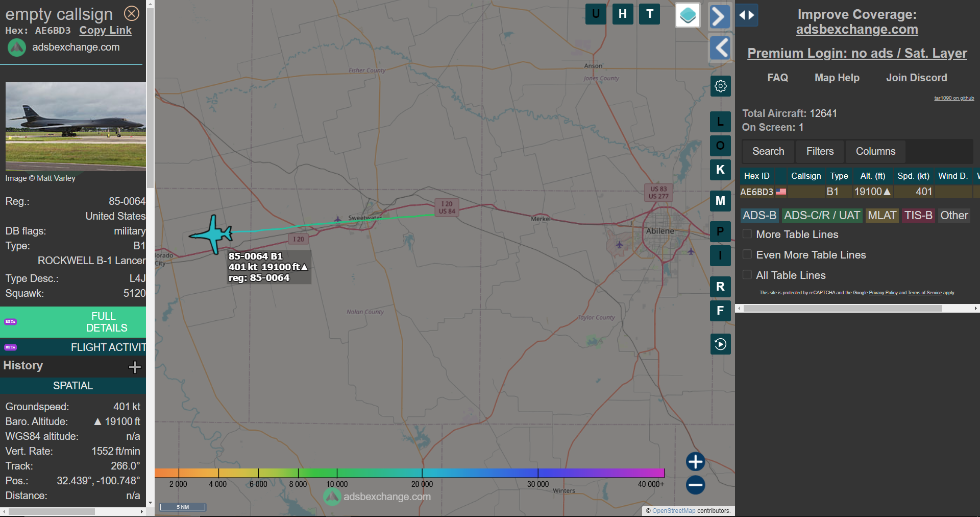The image size is (980, 517).
Task: Open reCAPTCHA Privacy Policy link
Action: [883, 293]
